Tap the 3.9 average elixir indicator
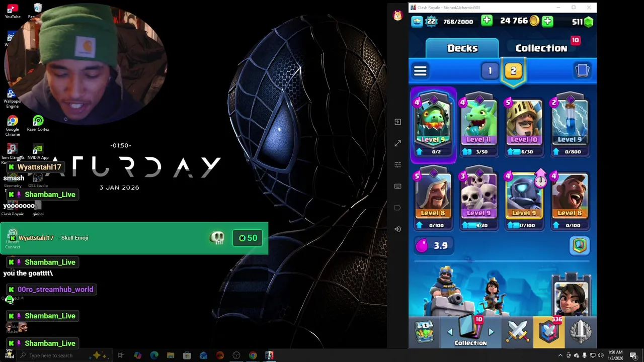Image resolution: width=644 pixels, height=362 pixels. 434,245
